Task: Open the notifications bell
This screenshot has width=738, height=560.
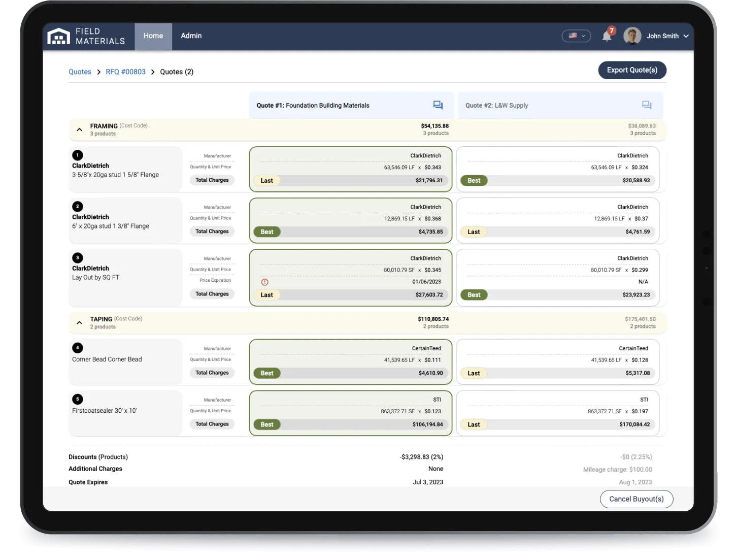Action: 607,36
